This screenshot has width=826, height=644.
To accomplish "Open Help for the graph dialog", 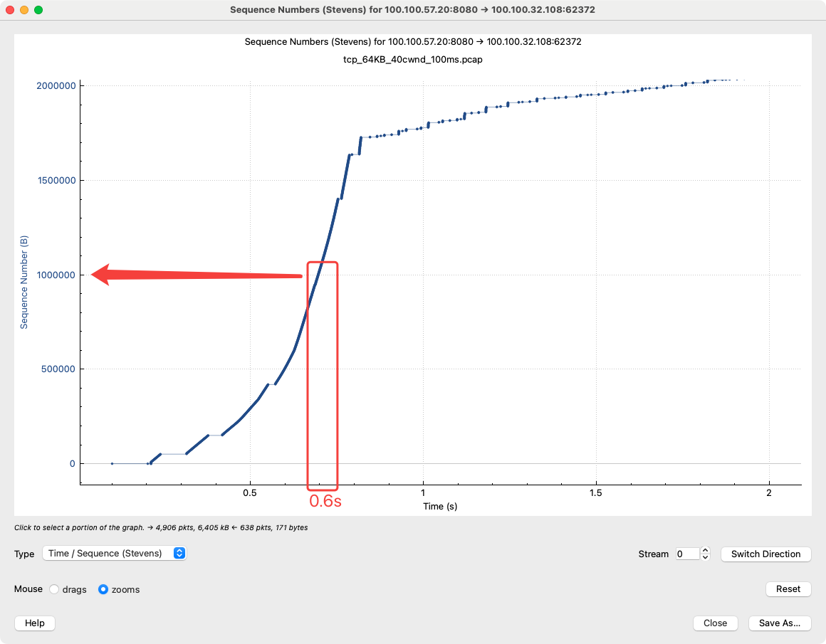I will click(x=35, y=623).
